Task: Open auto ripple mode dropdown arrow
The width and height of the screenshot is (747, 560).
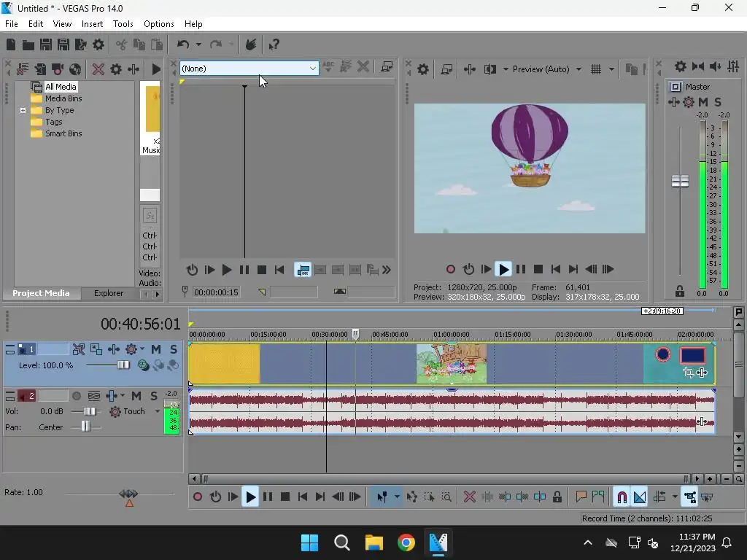Action: [675, 497]
